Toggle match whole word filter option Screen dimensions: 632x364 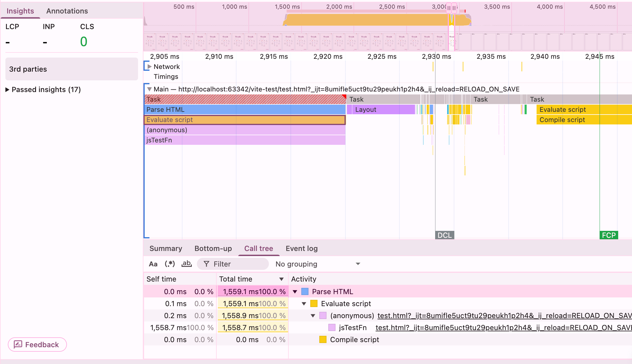187,264
